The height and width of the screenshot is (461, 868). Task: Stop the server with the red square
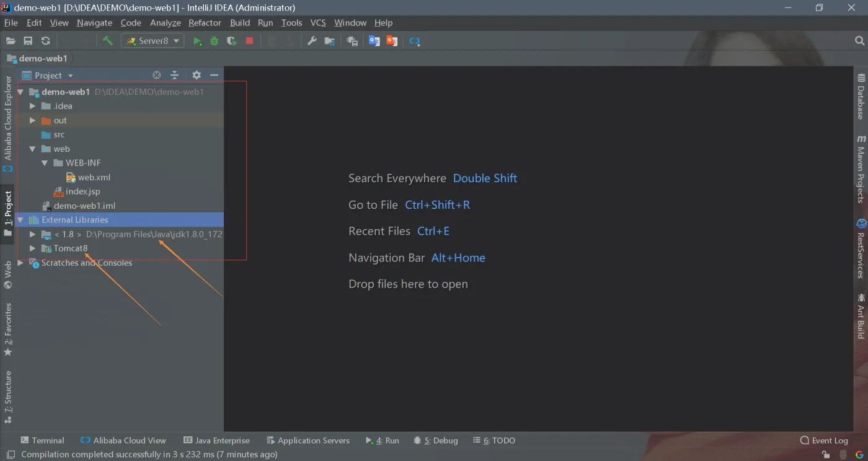[x=249, y=41]
